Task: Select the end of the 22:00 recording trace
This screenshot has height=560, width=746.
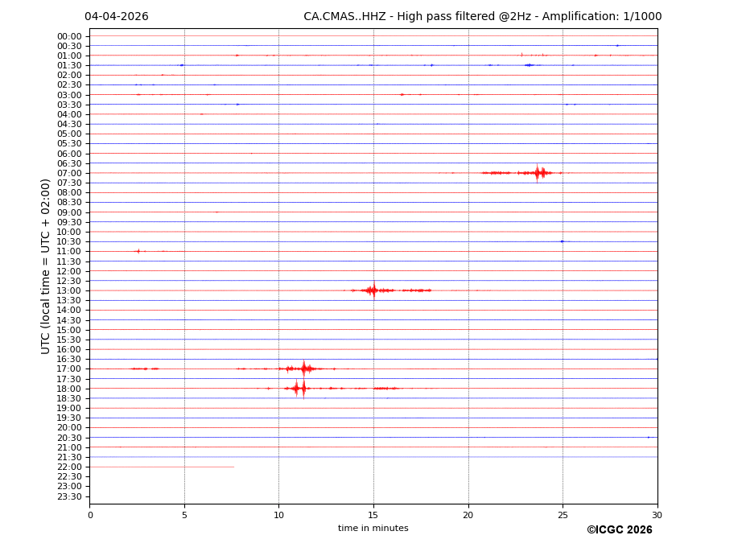Action: (233, 467)
